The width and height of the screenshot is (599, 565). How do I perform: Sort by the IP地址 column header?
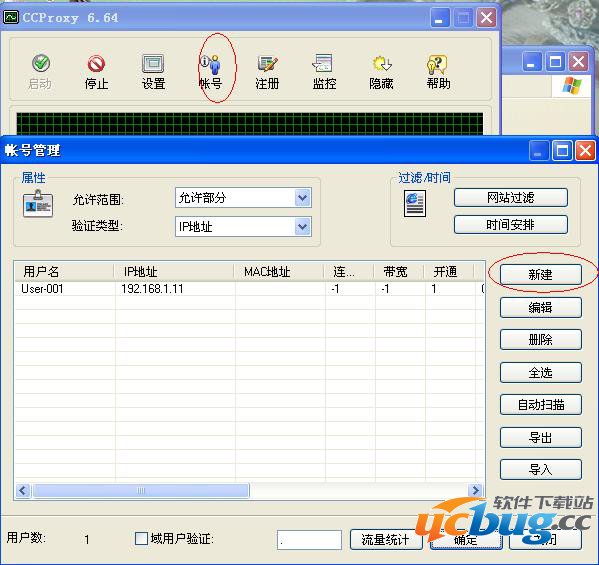point(174,272)
